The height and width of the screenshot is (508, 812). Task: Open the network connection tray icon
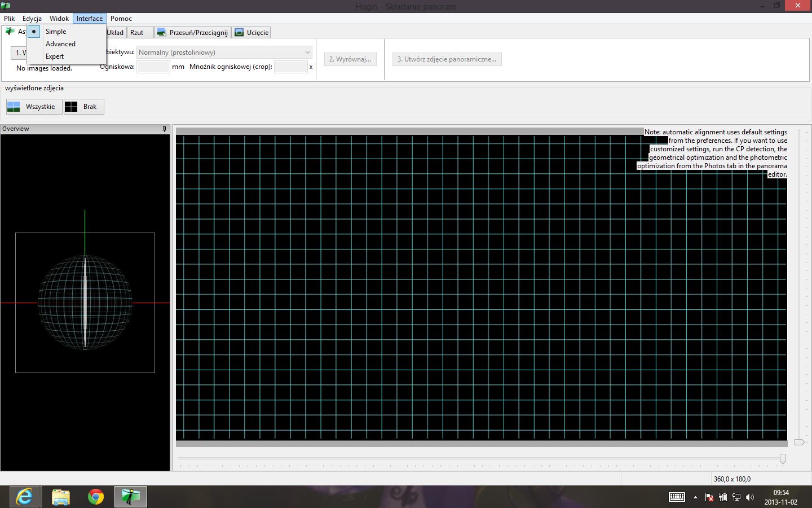pos(736,497)
